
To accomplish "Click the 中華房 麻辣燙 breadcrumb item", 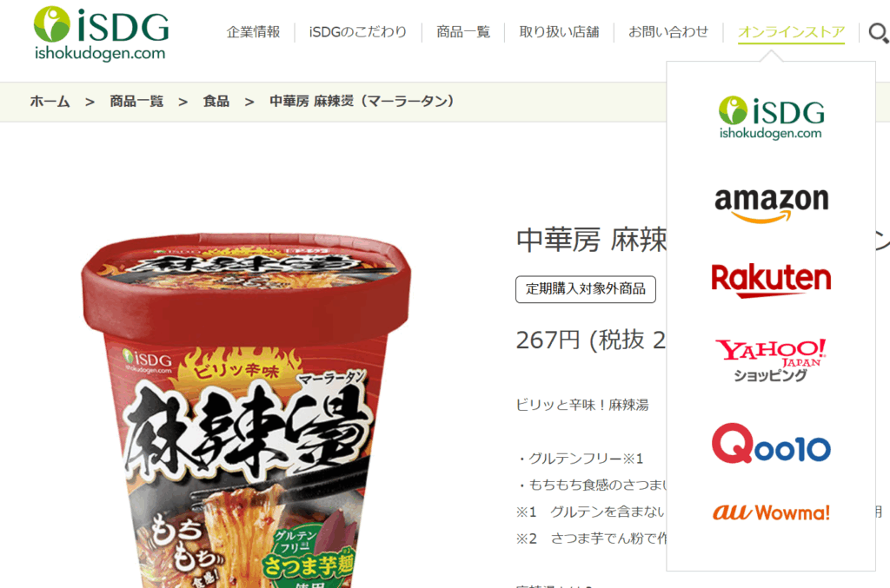I will point(362,102).
